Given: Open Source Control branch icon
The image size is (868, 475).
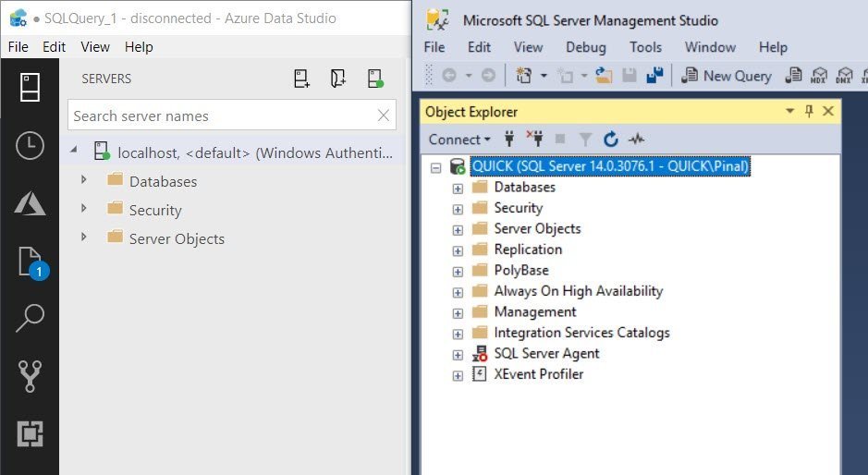Looking at the screenshot, I should 30,376.
